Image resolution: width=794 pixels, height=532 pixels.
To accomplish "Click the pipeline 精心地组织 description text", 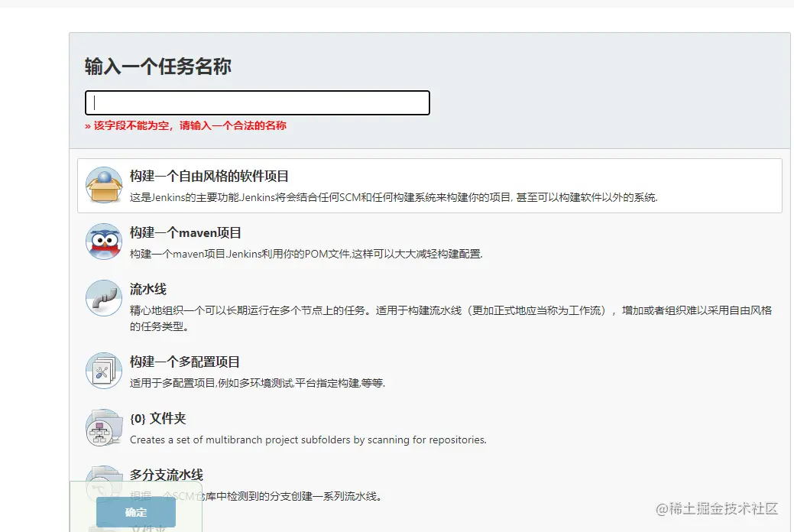I will (451, 318).
